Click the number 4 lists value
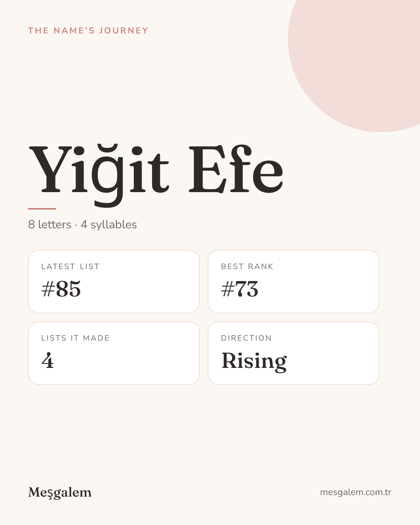This screenshot has width=420, height=525. pos(47,360)
